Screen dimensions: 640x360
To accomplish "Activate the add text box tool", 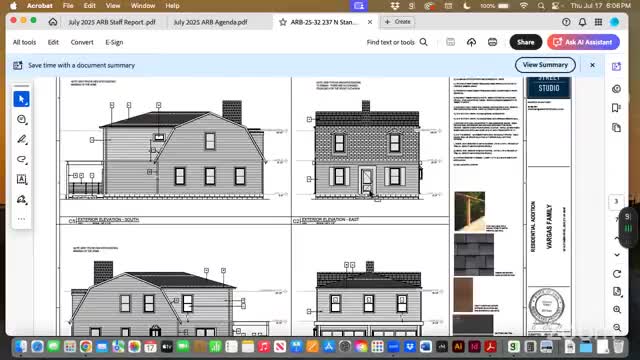I will (x=21, y=179).
